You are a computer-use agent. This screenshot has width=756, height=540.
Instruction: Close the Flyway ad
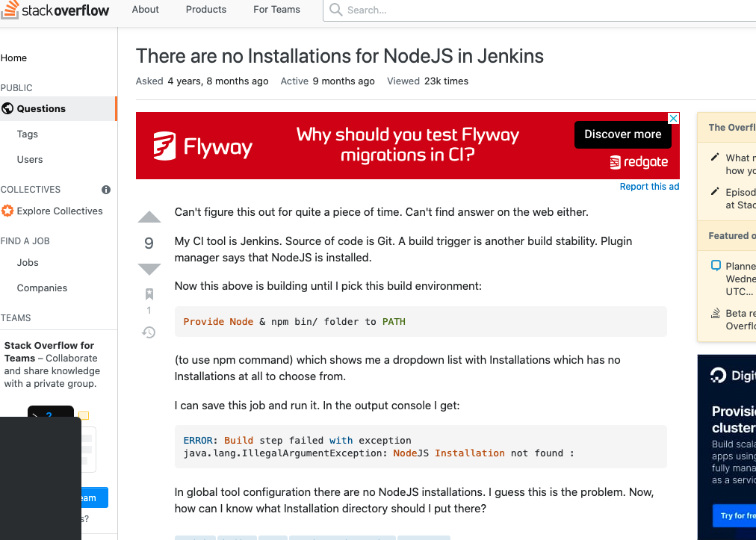pyautogui.click(x=674, y=118)
